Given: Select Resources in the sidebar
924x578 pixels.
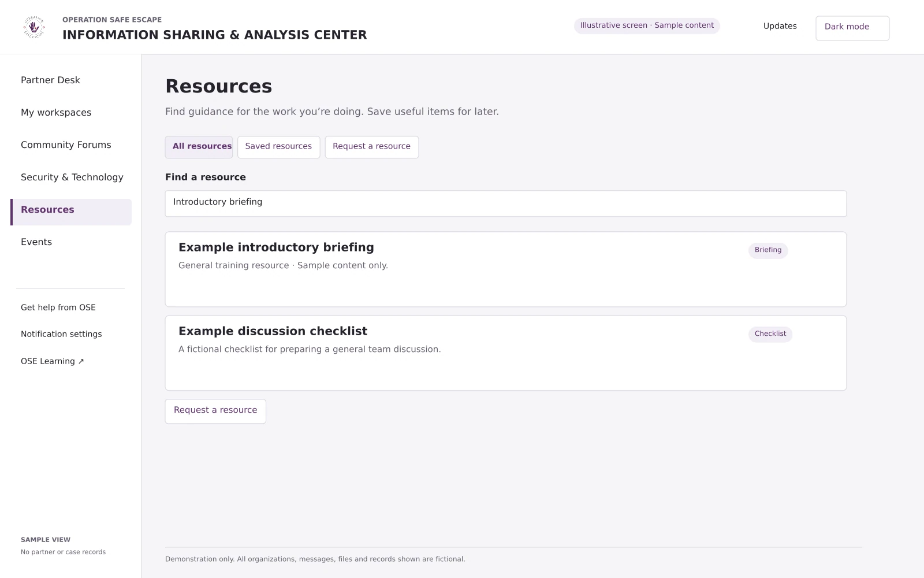Looking at the screenshot, I should 71,212.
